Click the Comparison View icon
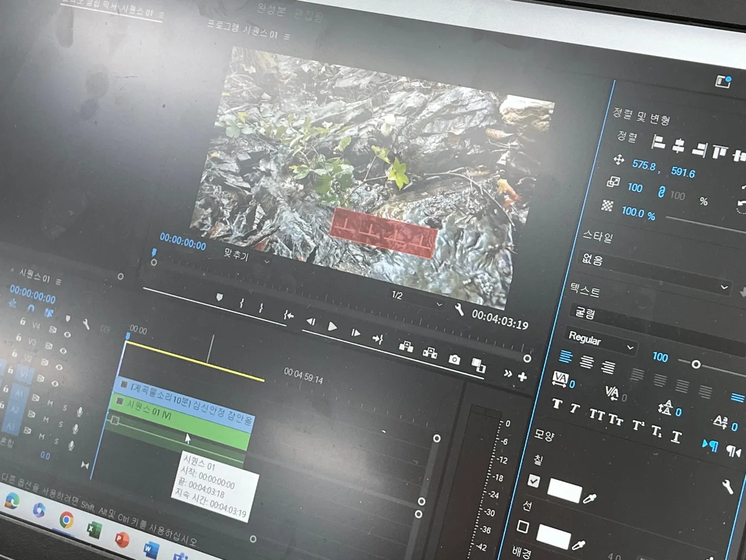 point(479,365)
